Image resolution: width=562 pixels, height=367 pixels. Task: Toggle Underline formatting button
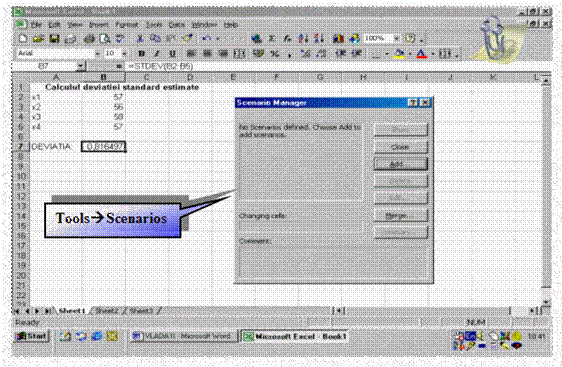172,54
